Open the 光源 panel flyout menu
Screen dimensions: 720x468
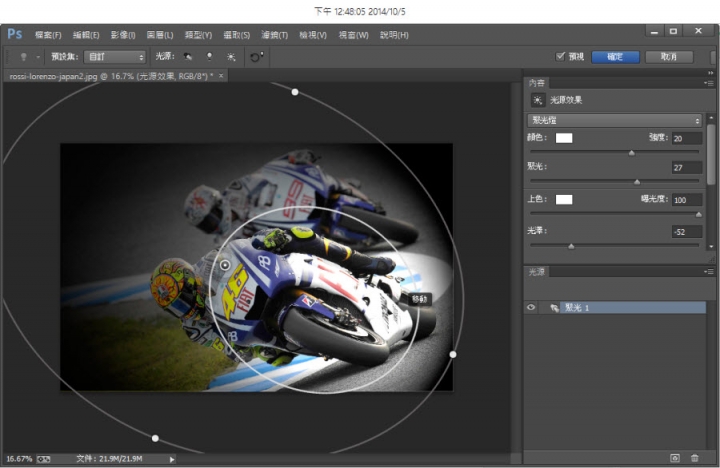[709, 272]
